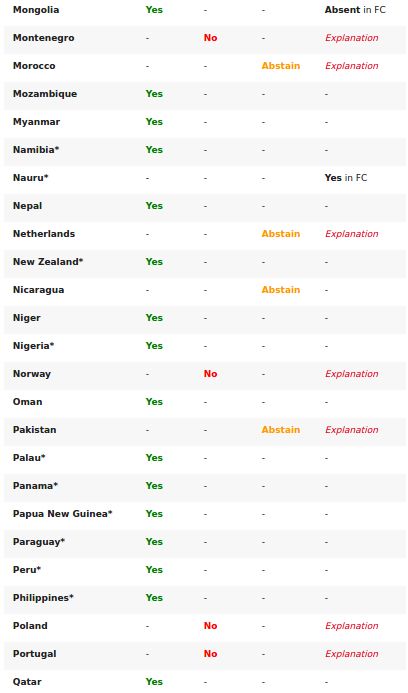Image resolution: width=408 pixels, height=693 pixels.
Task: Open Portugal's Explanation link
Action: [x=351, y=654]
